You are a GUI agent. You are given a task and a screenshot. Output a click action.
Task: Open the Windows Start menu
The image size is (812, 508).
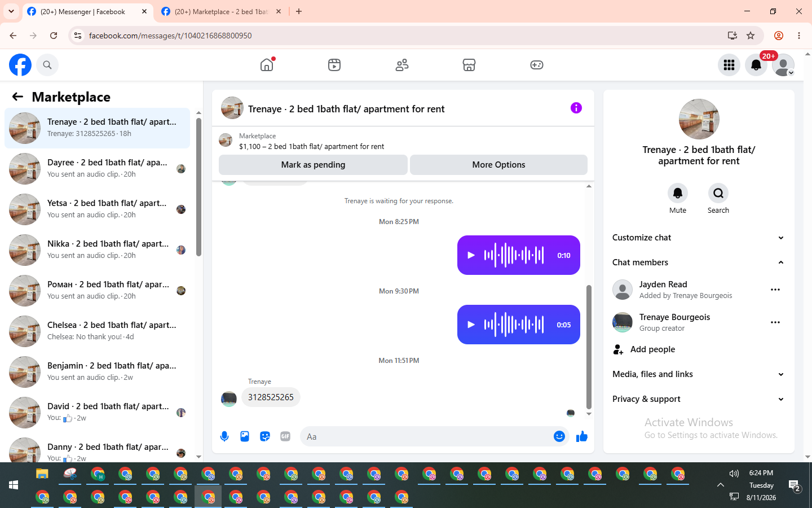point(14,485)
